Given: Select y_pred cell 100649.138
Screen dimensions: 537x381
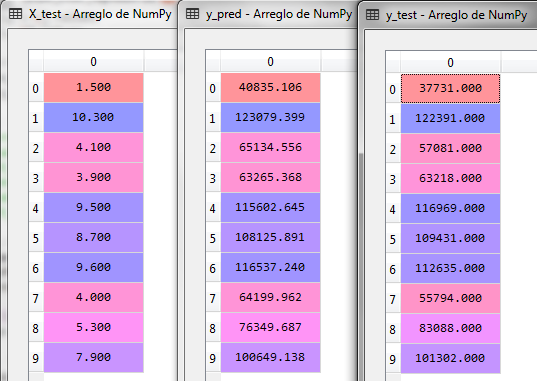Looking at the screenshot, I should tap(271, 357).
